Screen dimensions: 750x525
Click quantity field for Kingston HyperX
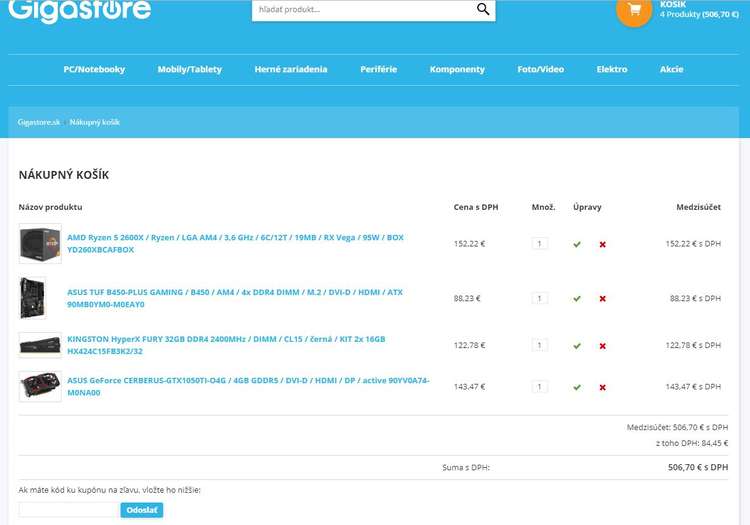point(540,345)
